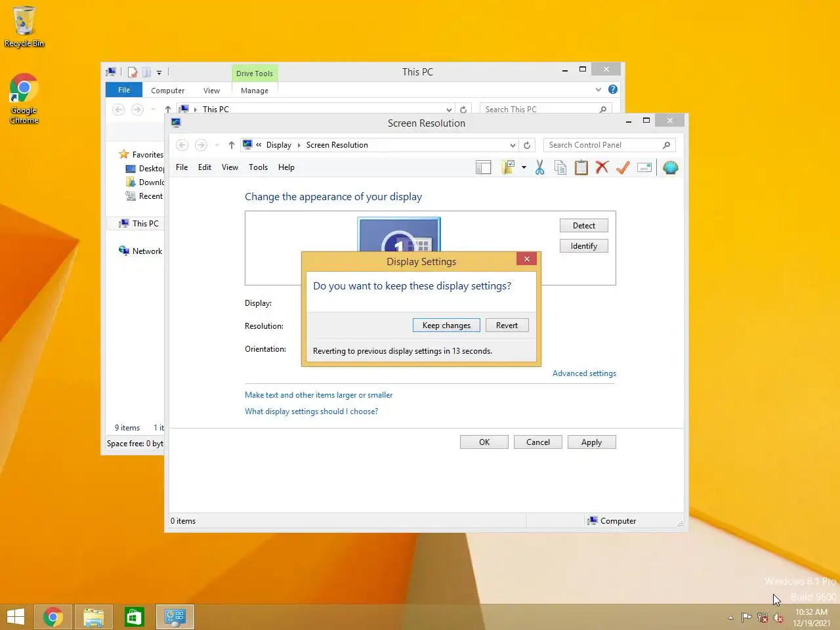Screen dimensions: 840x630
Task: Open Customize Quick Access Toolbar dropdown in This PC
Action: click(x=159, y=73)
